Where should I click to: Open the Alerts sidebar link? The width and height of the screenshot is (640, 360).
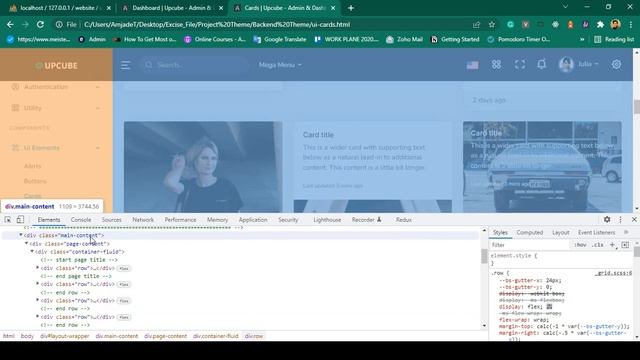tap(33, 166)
